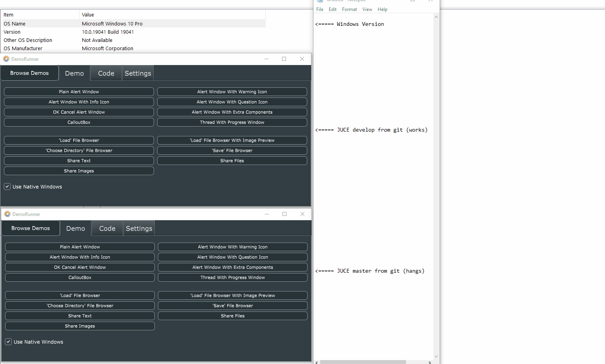Click 'Choose Directory' File Browser in upper DemoRunner

click(79, 150)
